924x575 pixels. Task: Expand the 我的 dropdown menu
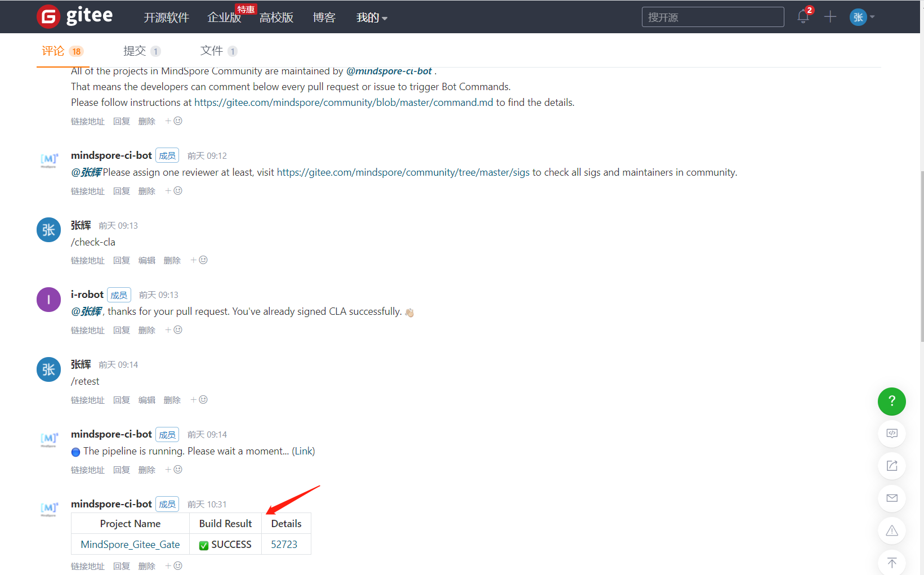(372, 17)
